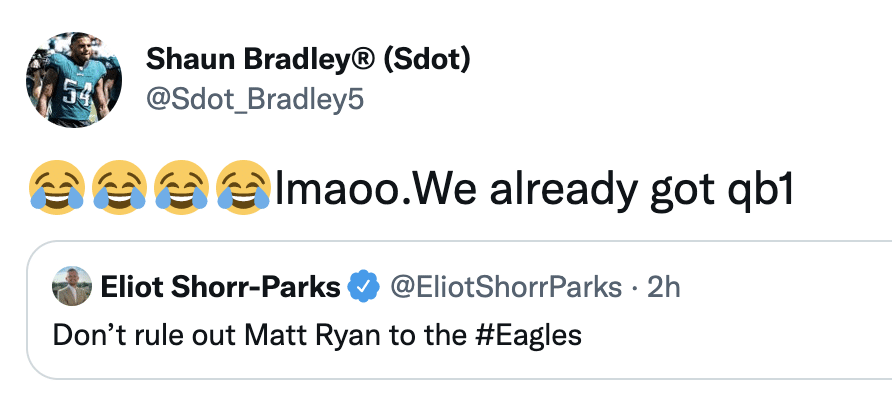
Task: Open Shaun Bradley's profile picture
Action: pyautogui.click(x=74, y=80)
